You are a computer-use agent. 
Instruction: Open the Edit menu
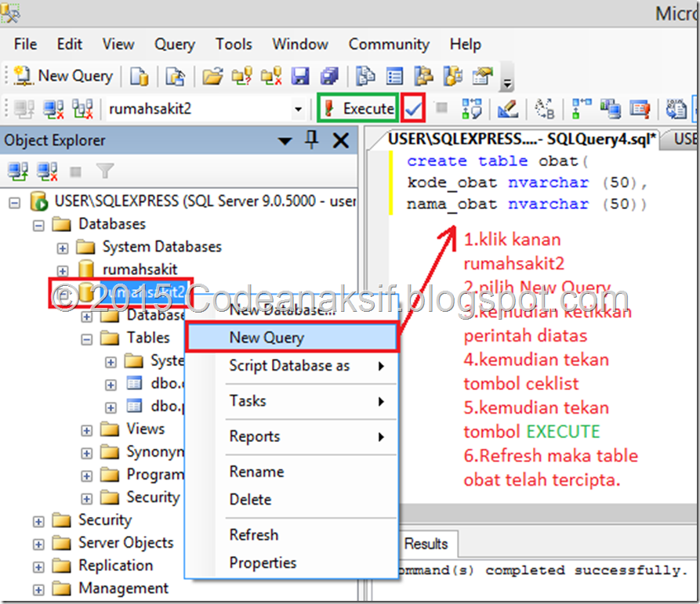tap(69, 44)
